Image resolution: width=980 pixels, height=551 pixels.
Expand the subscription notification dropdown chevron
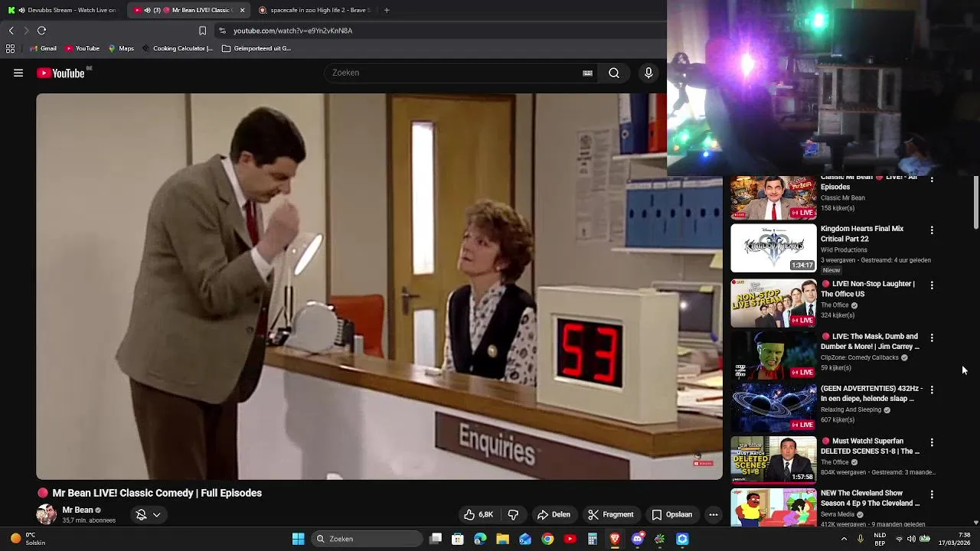pos(156,515)
